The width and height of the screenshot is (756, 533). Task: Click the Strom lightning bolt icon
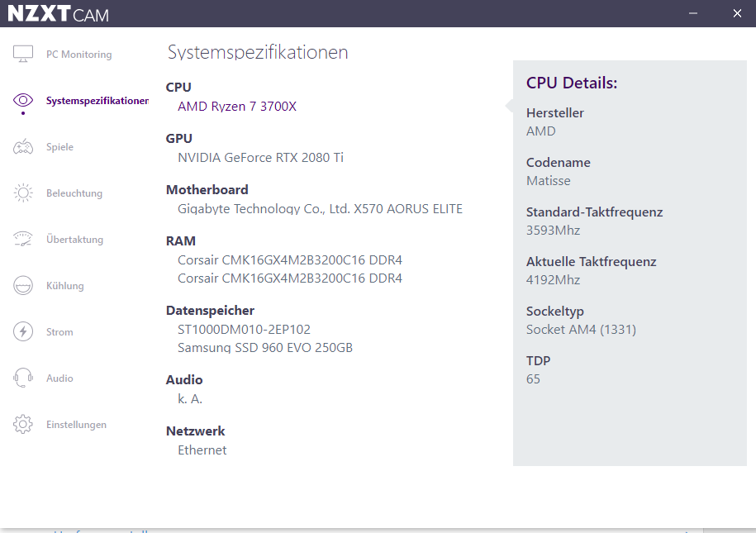pos(23,332)
